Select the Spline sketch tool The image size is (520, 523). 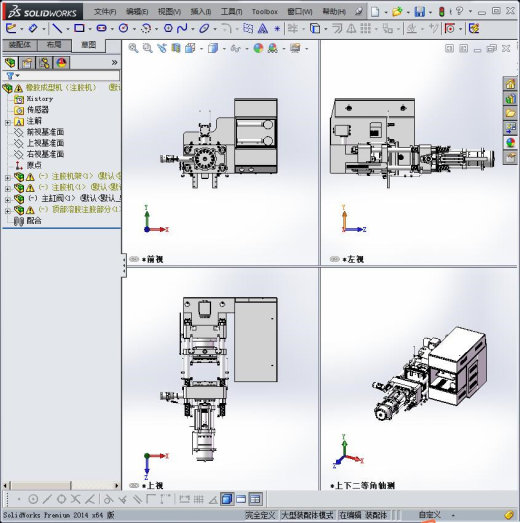tap(182, 28)
